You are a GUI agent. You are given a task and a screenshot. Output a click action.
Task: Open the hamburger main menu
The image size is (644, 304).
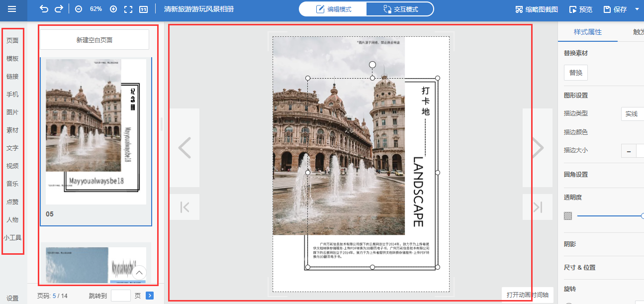(12, 9)
